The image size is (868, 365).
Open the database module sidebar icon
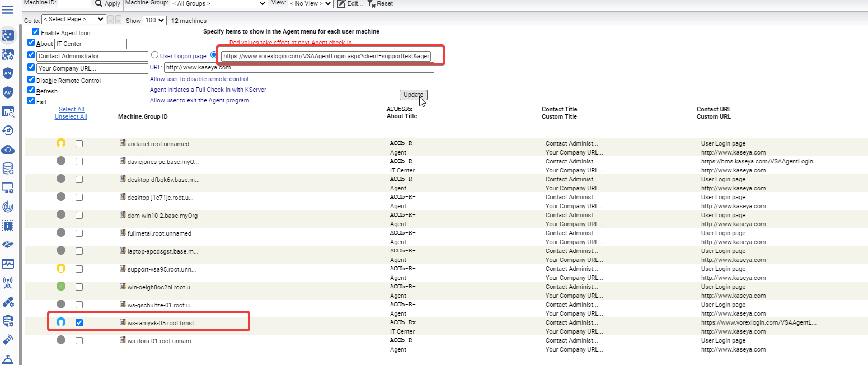point(8,169)
